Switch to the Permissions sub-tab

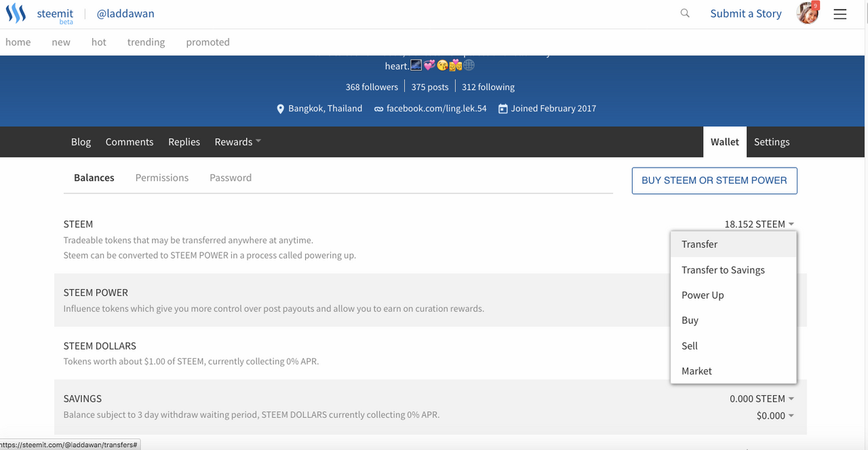pos(162,178)
